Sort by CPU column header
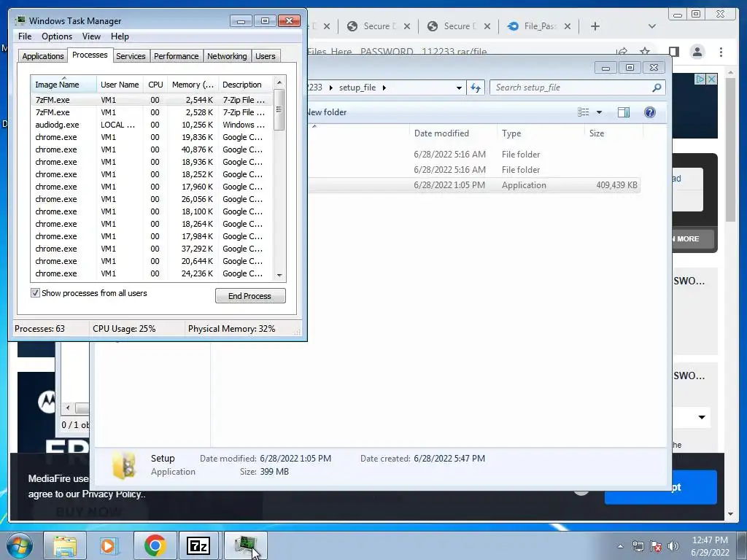Screen dimensions: 747x560 (x=155, y=85)
